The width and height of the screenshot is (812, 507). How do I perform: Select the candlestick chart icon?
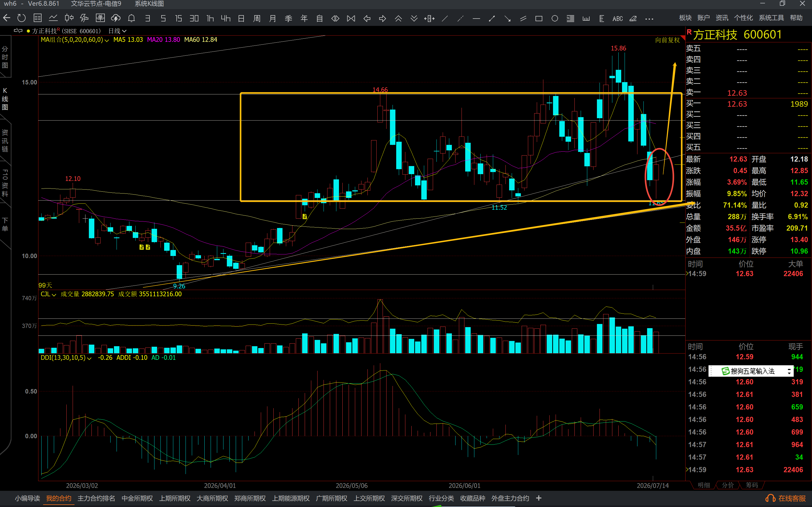pos(69,18)
